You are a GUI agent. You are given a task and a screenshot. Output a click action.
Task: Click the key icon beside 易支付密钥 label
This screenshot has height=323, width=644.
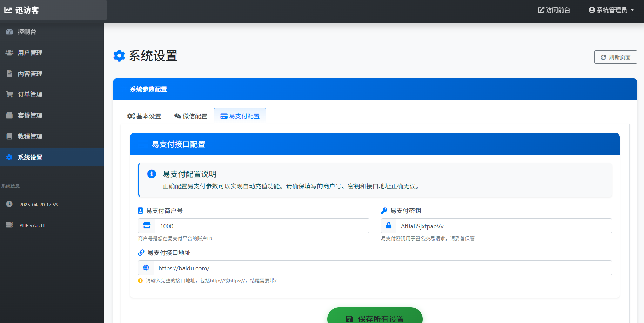pyautogui.click(x=384, y=211)
